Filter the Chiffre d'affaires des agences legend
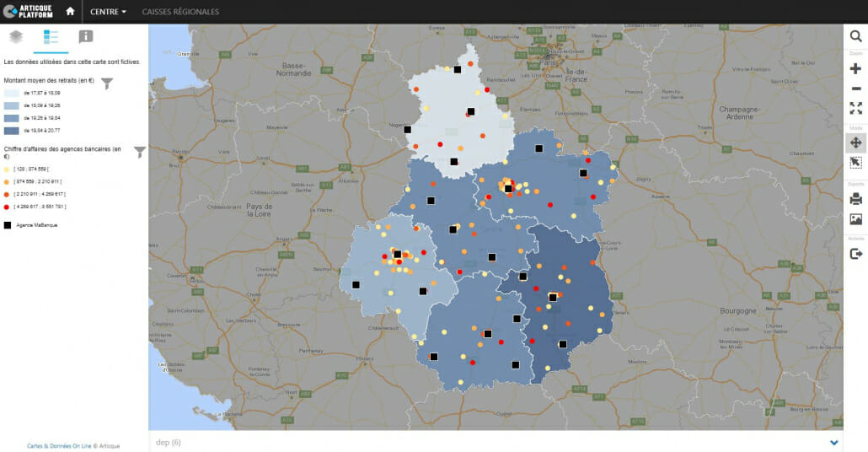 pos(140,151)
